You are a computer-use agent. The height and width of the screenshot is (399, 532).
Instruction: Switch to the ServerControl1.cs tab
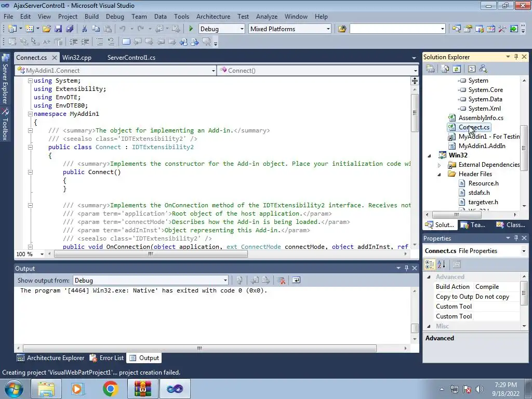(x=131, y=57)
